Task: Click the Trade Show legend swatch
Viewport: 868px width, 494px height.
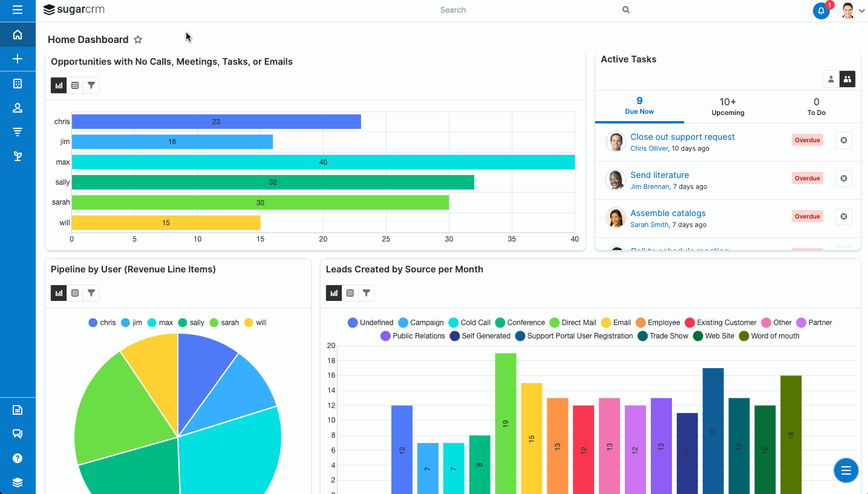Action: pyautogui.click(x=642, y=336)
